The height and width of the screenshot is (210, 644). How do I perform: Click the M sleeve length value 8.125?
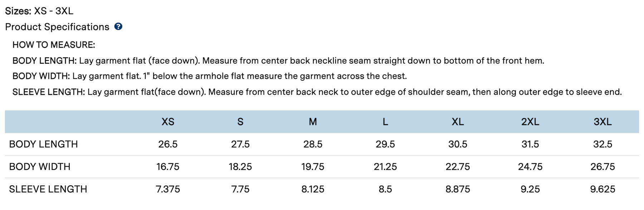(x=313, y=189)
